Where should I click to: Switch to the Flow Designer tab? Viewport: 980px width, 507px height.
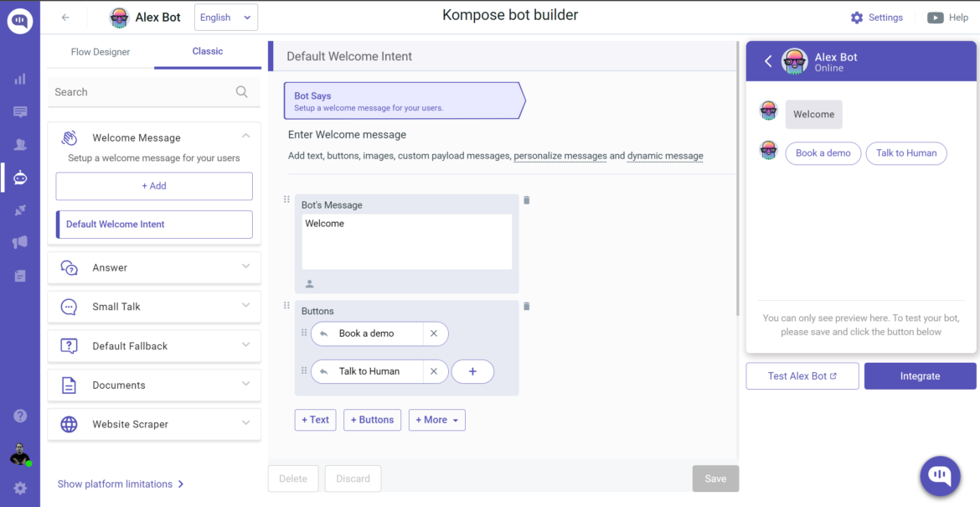99,51
